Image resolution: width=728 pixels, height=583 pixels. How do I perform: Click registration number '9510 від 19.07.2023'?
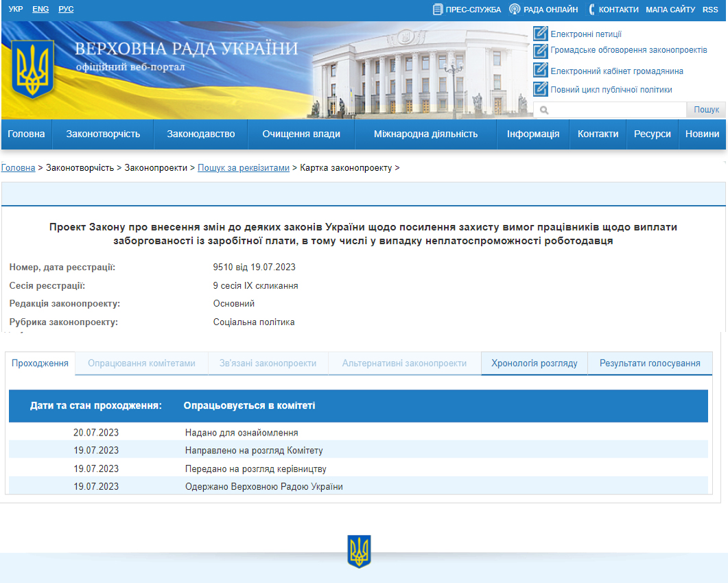point(254,267)
